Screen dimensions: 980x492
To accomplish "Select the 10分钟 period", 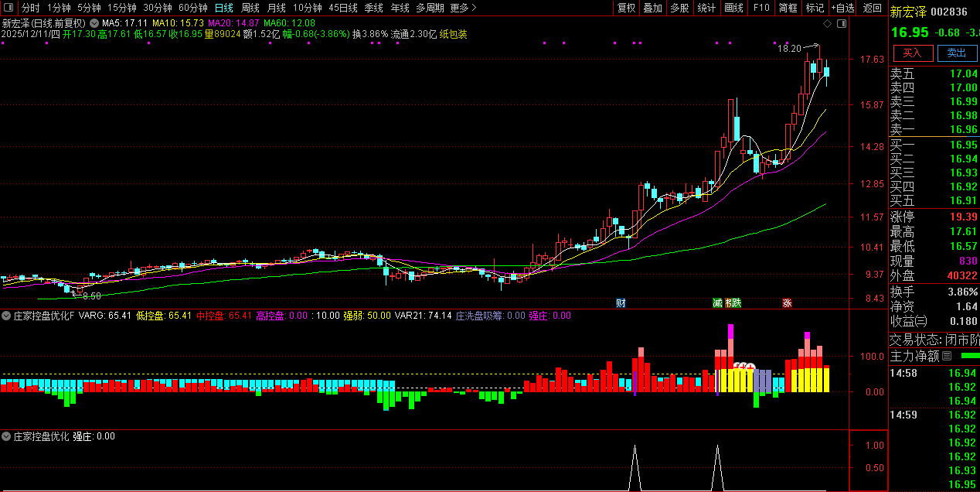I will pyautogui.click(x=307, y=8).
